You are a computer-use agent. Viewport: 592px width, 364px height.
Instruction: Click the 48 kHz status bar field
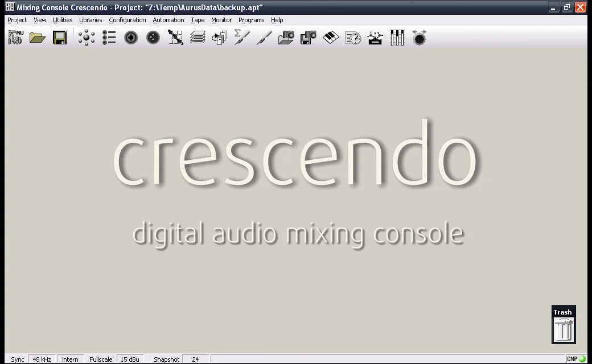(x=42, y=359)
